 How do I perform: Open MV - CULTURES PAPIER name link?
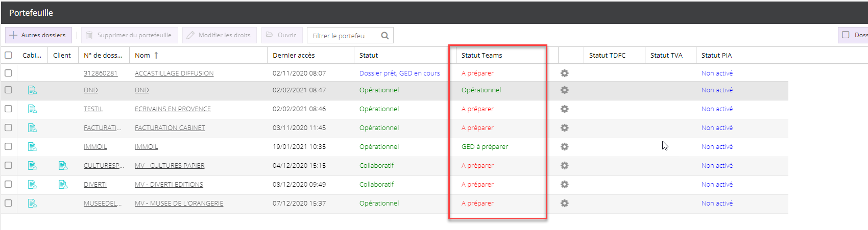(x=170, y=166)
